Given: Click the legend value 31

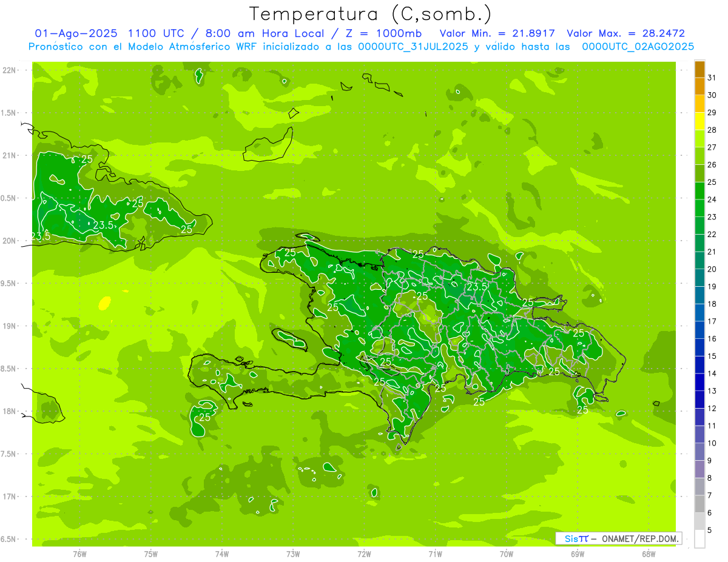Looking at the screenshot, I should click(x=712, y=78).
